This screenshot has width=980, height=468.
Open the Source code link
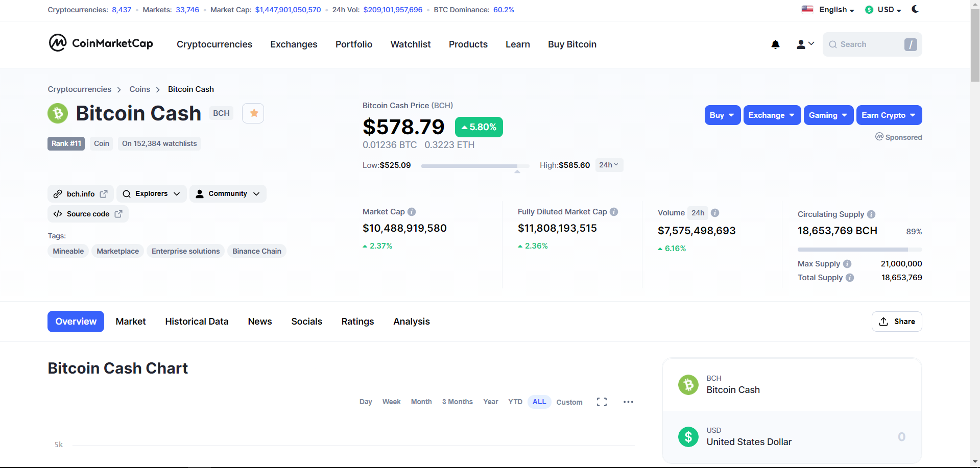coord(88,214)
